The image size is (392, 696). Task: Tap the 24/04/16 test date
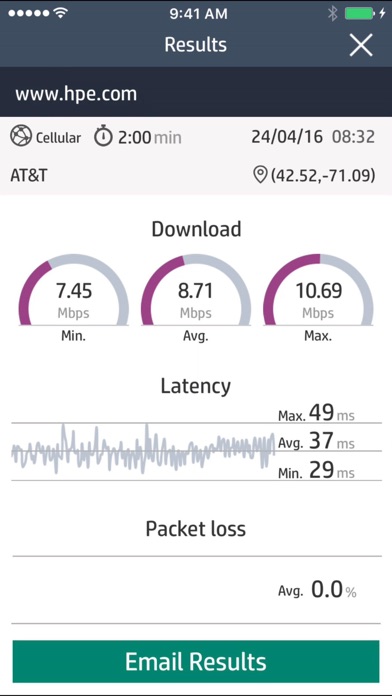[287, 137]
